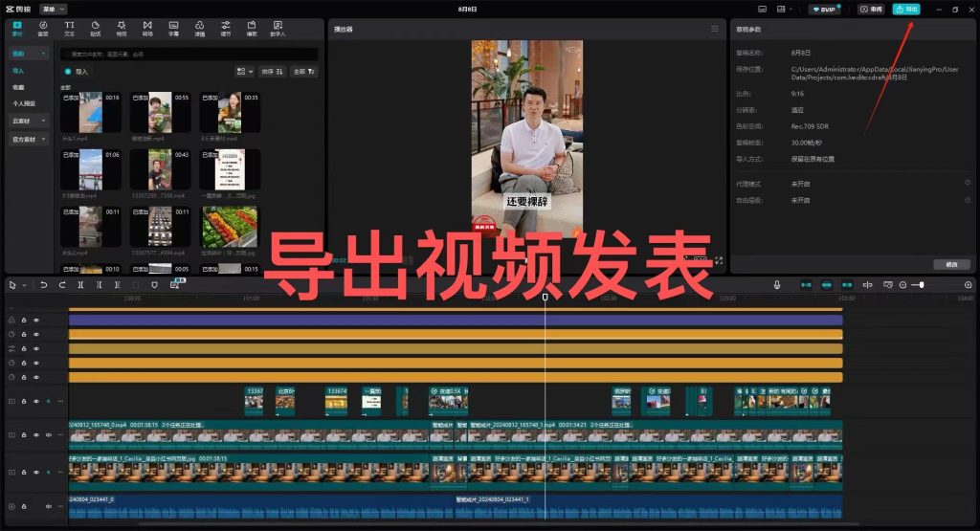Click the help icon beside 代理模式

coord(967,183)
